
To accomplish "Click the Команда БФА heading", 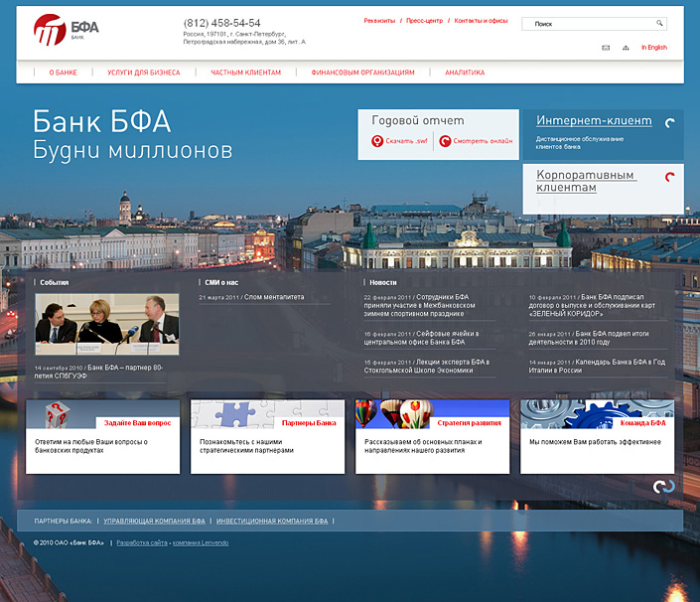I will click(642, 423).
